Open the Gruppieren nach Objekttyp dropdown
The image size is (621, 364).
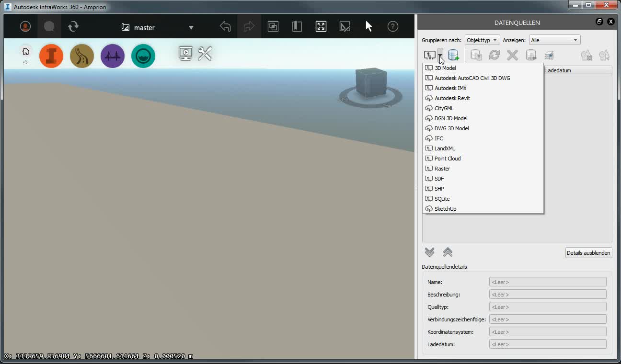(x=482, y=40)
